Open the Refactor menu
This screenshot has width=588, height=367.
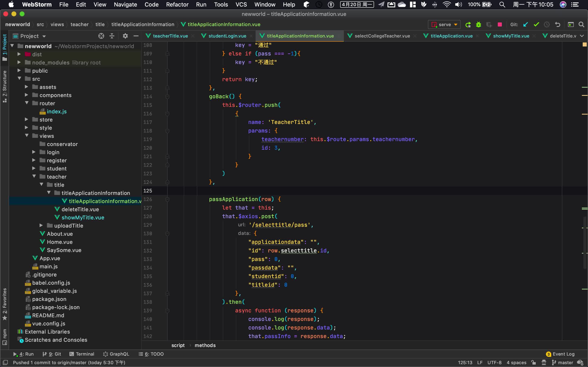click(177, 4)
